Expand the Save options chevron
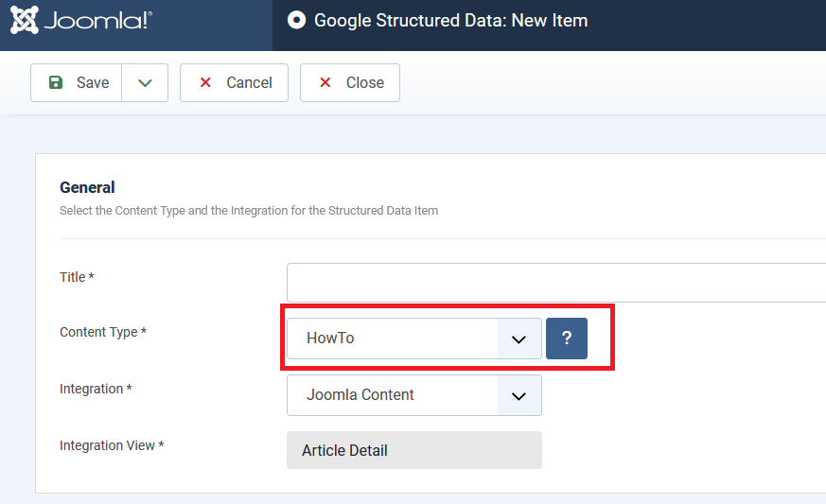The image size is (826, 504). (145, 82)
